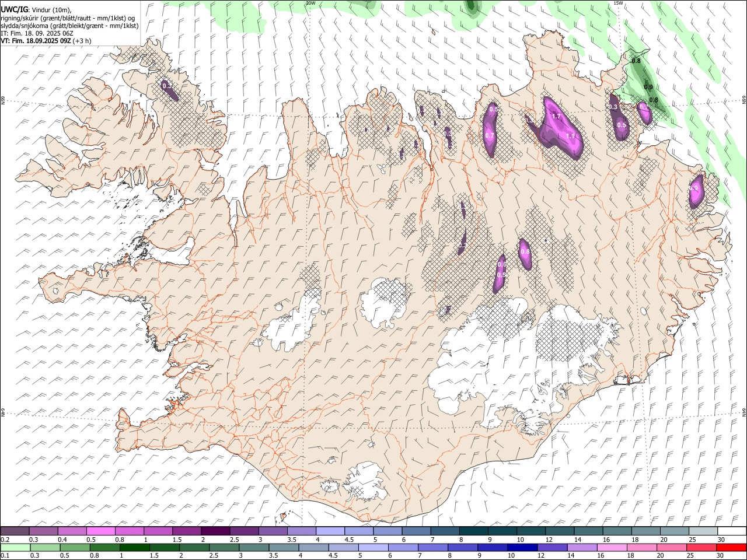Select the 'rigning/skúrir' legend description line
The height and width of the screenshot is (560, 747).
pyautogui.click(x=68, y=17)
